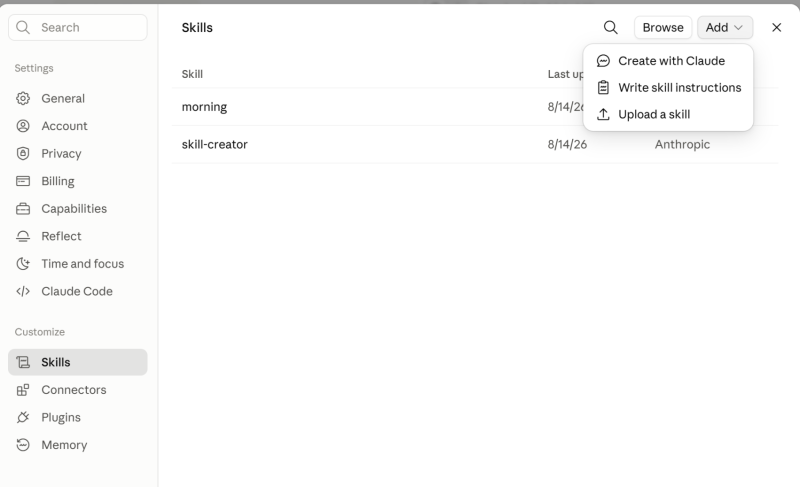The height and width of the screenshot is (487, 800).
Task: Click the search magnifier icon beside Browse
Action: click(610, 28)
